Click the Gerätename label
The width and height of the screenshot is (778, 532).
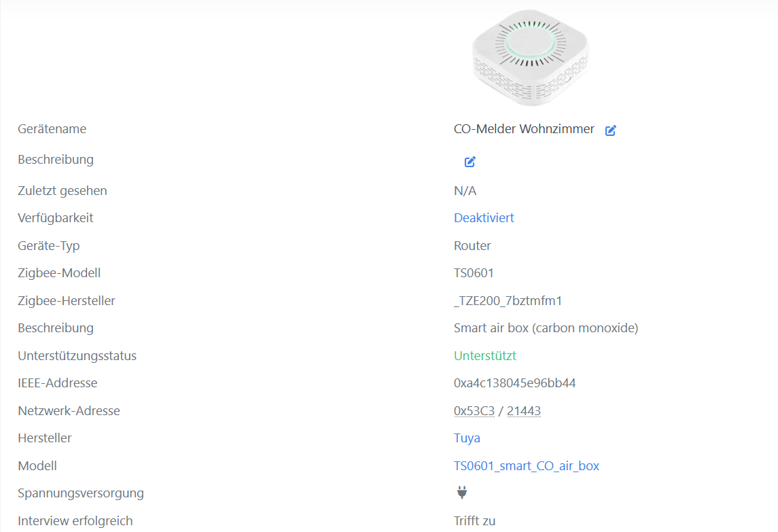pos(52,129)
